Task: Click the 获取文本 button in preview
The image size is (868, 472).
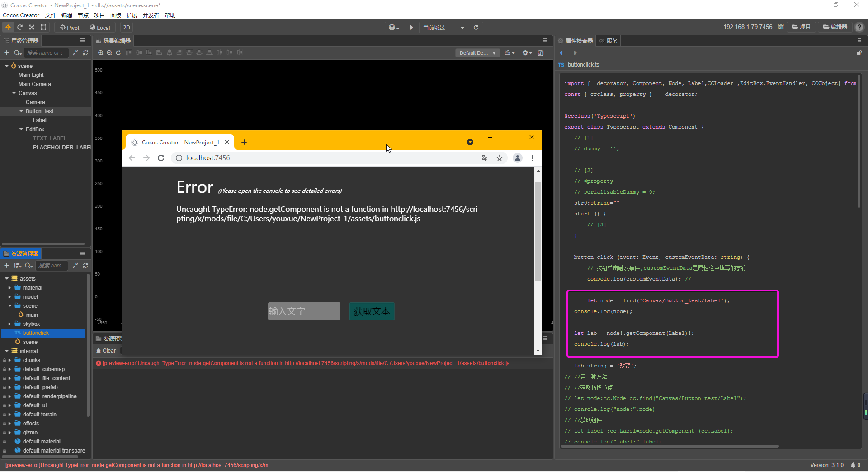Action: click(372, 311)
